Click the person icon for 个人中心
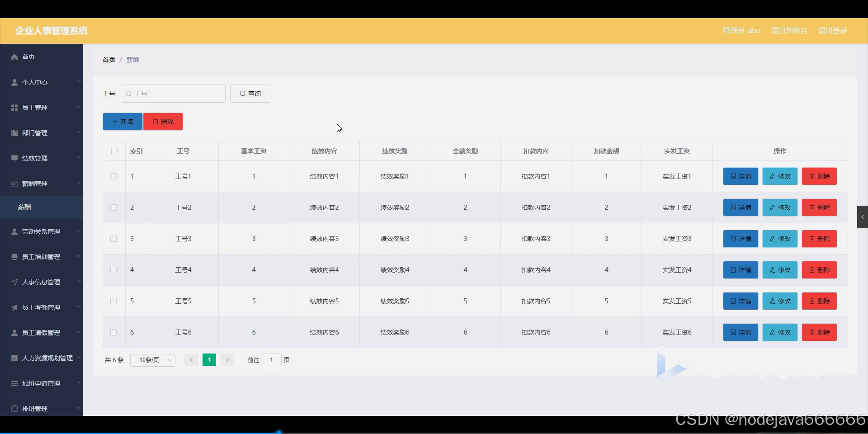The height and width of the screenshot is (434, 868). (14, 82)
